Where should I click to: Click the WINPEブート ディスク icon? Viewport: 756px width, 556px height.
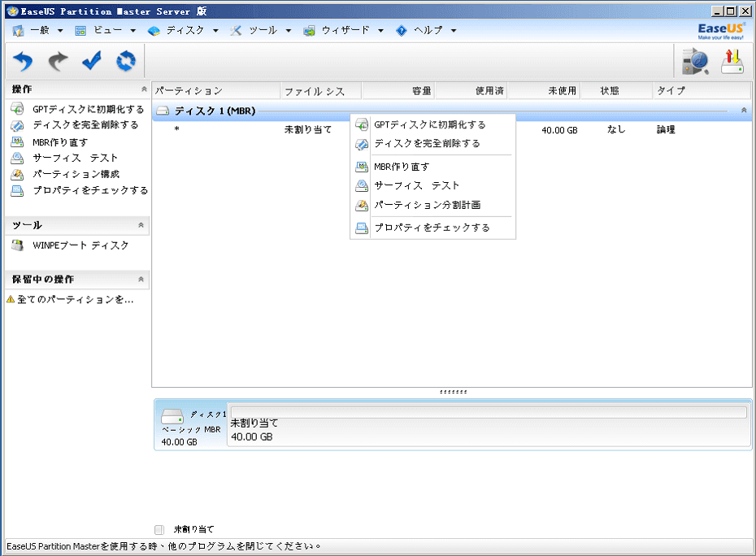17,245
